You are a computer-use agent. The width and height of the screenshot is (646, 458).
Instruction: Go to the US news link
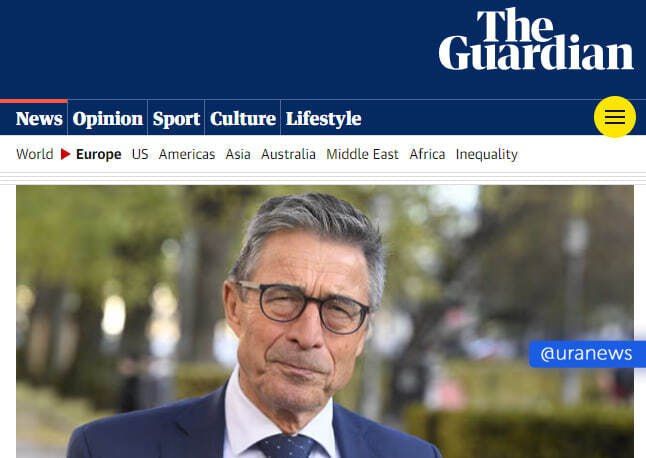(140, 154)
